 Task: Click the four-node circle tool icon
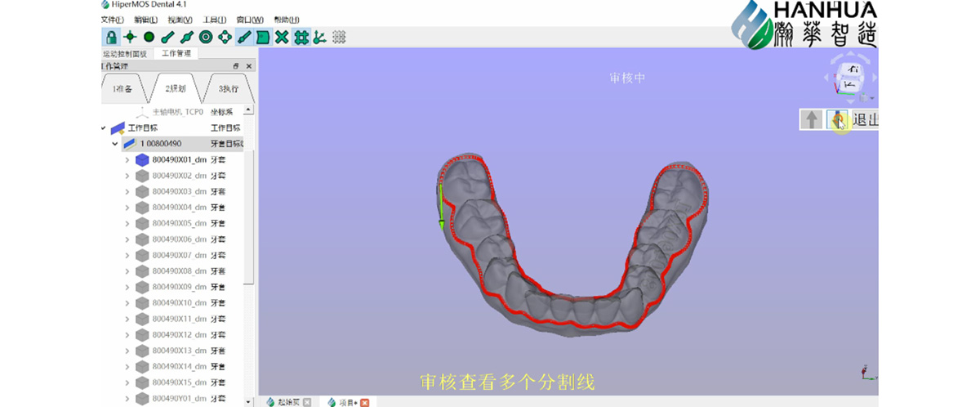tap(225, 37)
